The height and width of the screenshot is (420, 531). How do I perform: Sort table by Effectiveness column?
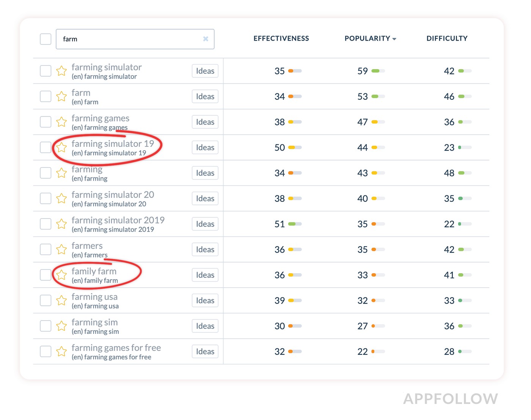pyautogui.click(x=281, y=38)
